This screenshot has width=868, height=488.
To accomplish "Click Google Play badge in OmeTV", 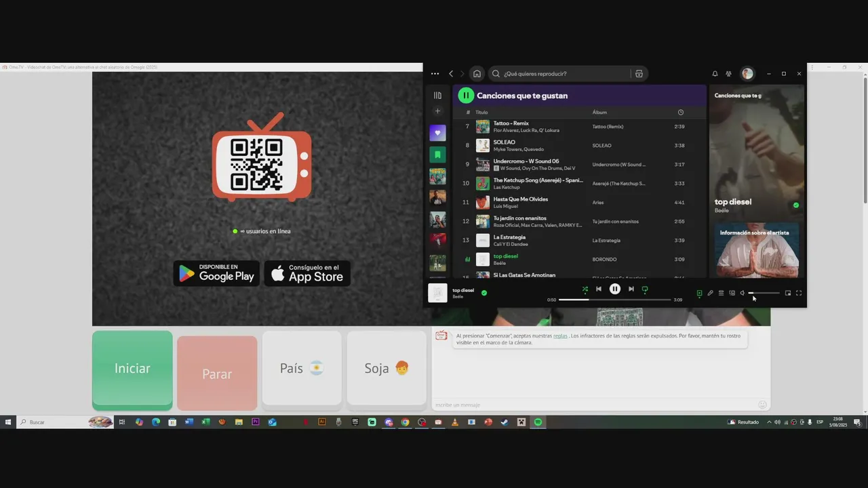I will [x=216, y=273].
